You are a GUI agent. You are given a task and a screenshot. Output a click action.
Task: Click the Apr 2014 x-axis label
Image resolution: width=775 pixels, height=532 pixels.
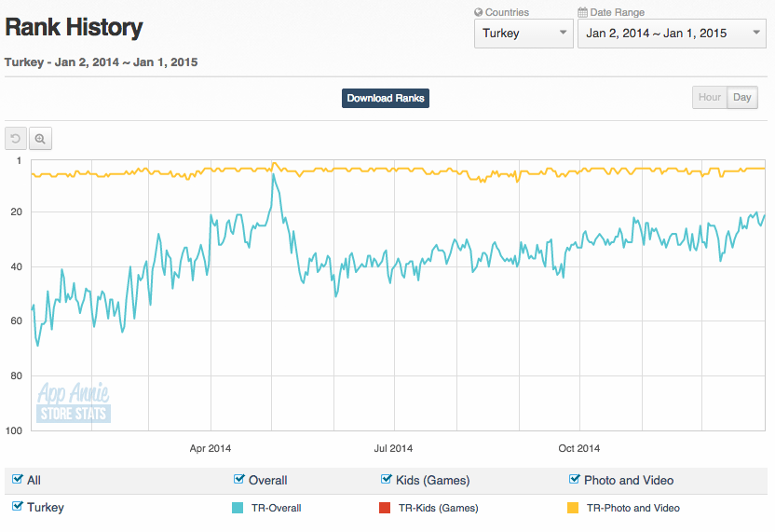211,448
